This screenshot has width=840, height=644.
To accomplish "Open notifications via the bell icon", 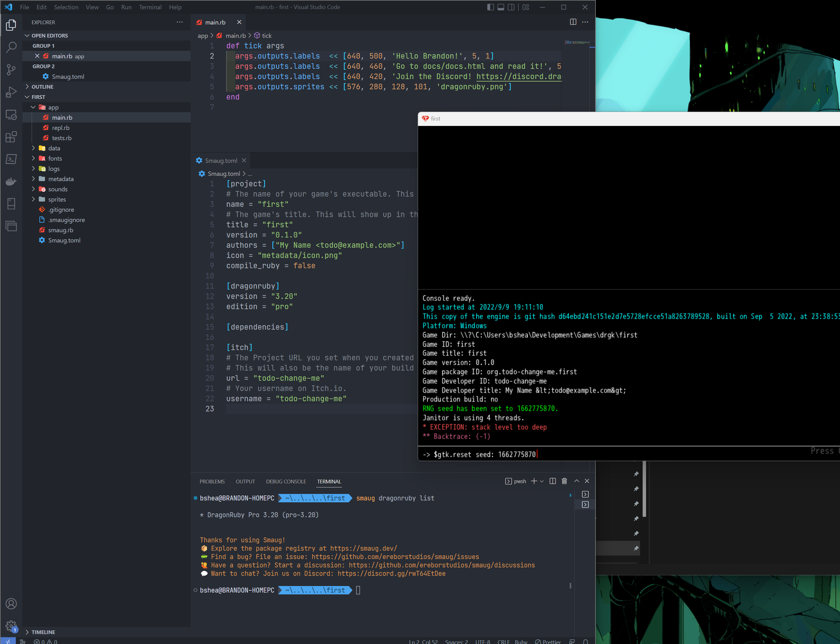I will [x=586, y=641].
